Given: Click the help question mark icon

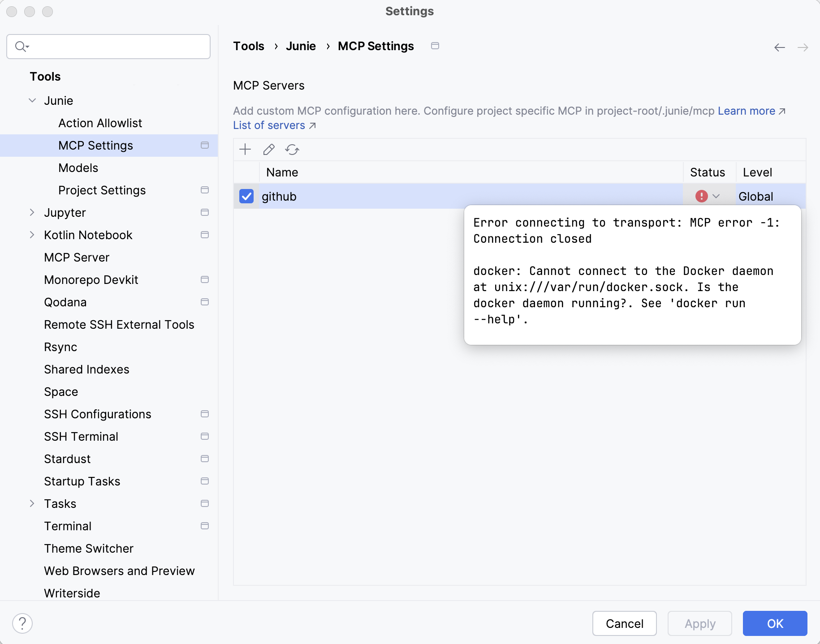Looking at the screenshot, I should [22, 623].
